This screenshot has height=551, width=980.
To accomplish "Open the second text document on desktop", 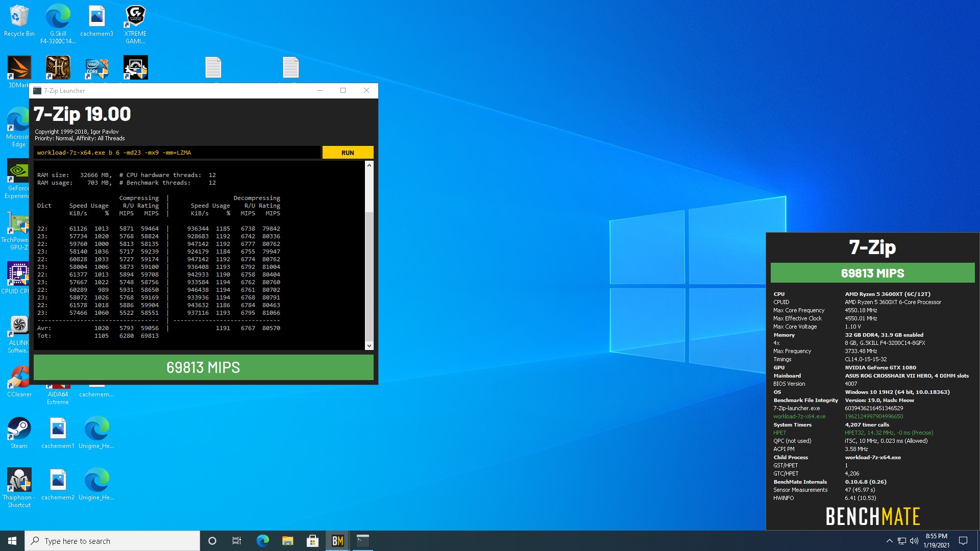I will click(x=290, y=68).
